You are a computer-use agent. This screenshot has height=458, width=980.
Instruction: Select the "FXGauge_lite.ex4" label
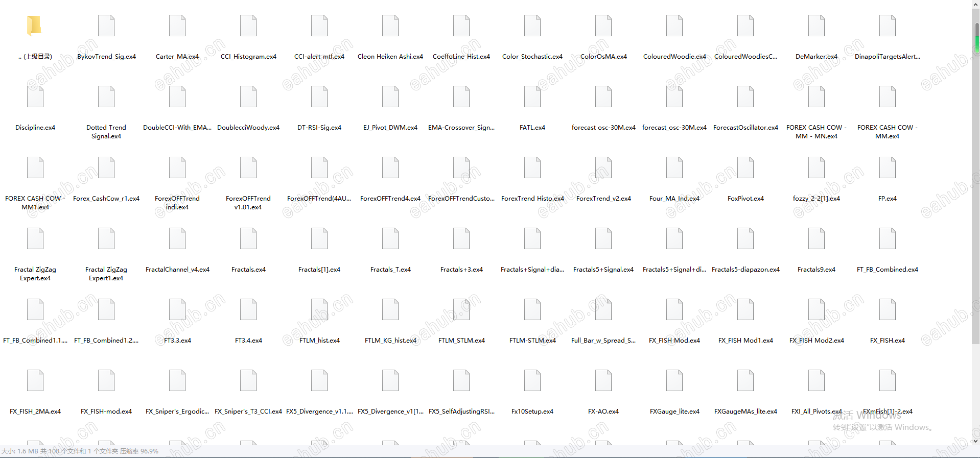[674, 412]
